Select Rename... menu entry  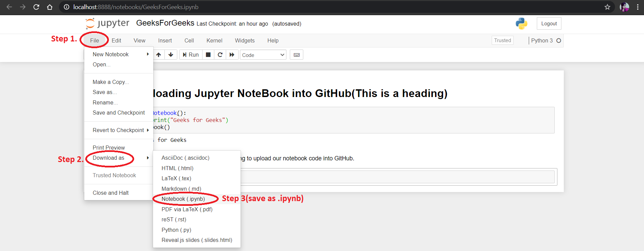119,102
